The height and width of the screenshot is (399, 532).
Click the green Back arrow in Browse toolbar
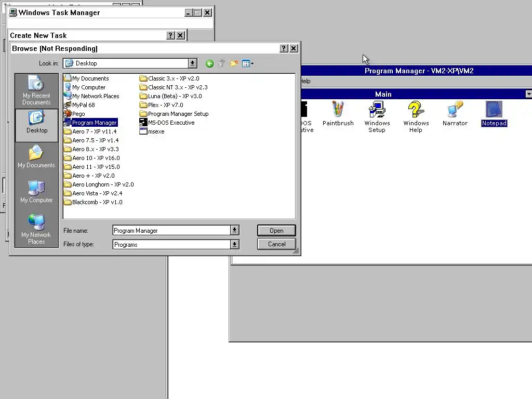click(x=209, y=63)
